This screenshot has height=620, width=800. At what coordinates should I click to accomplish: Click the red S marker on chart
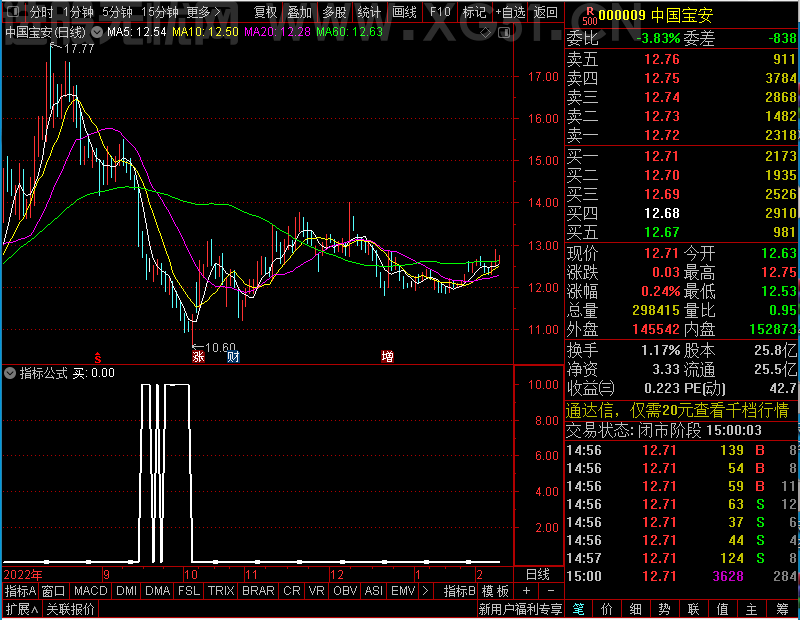tap(97, 358)
